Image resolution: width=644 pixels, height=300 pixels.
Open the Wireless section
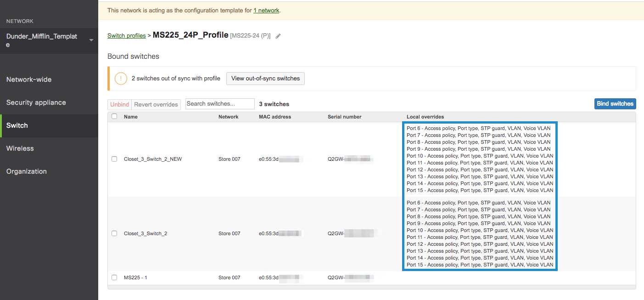click(20, 148)
